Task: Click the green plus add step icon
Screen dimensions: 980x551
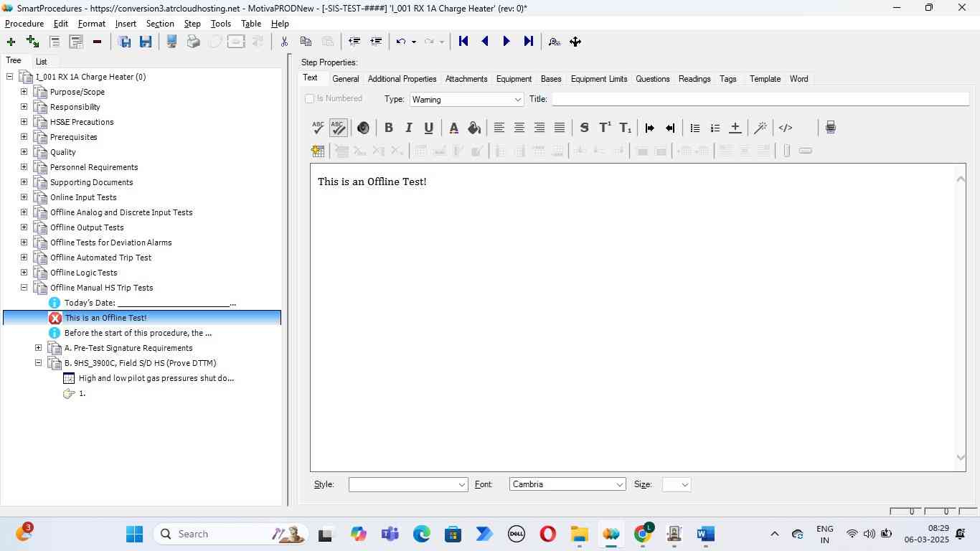Action: [x=11, y=42]
